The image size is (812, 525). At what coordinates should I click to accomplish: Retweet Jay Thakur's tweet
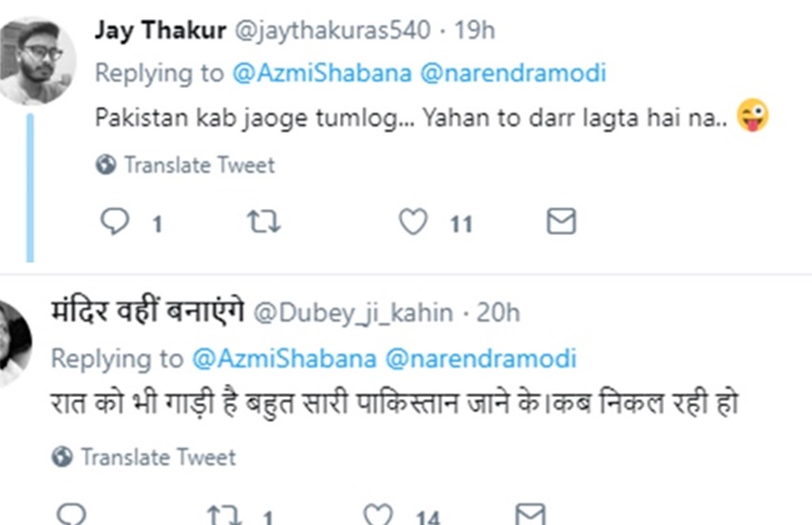263,223
